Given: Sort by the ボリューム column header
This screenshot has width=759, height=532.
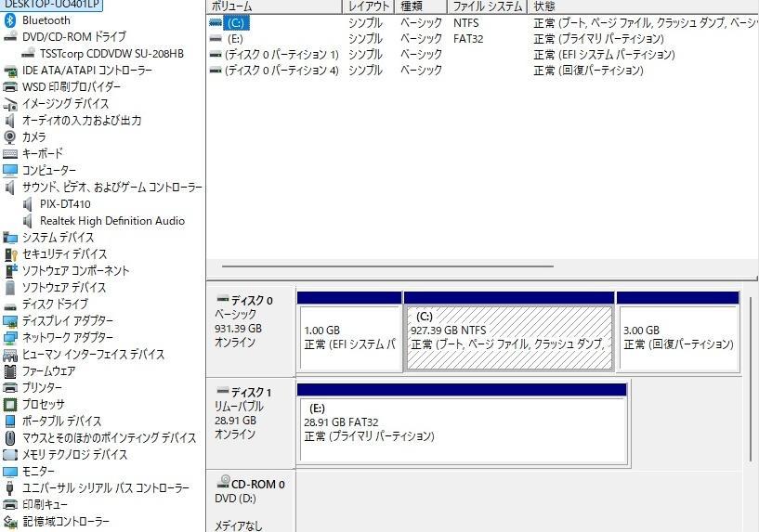Looking at the screenshot, I should (274, 6).
